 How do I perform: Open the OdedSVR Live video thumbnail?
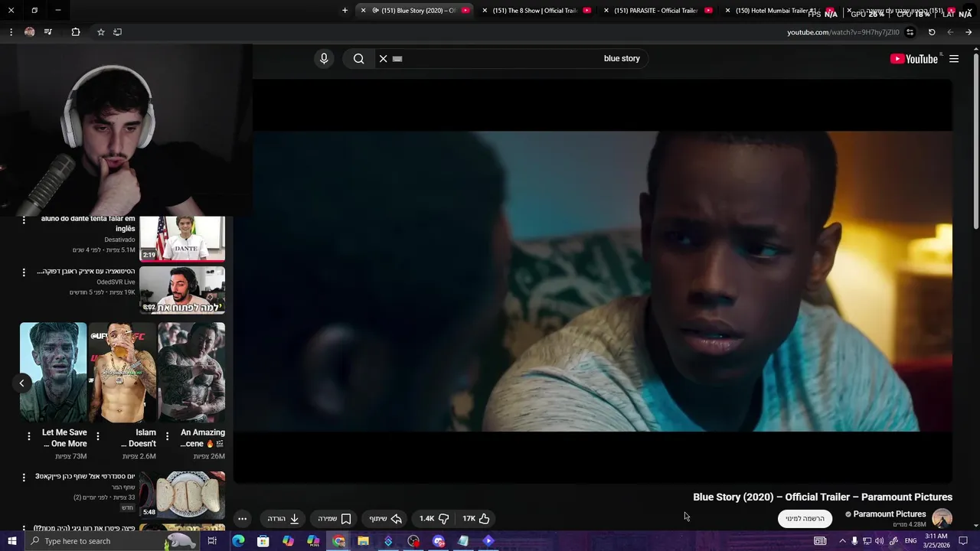click(x=182, y=290)
